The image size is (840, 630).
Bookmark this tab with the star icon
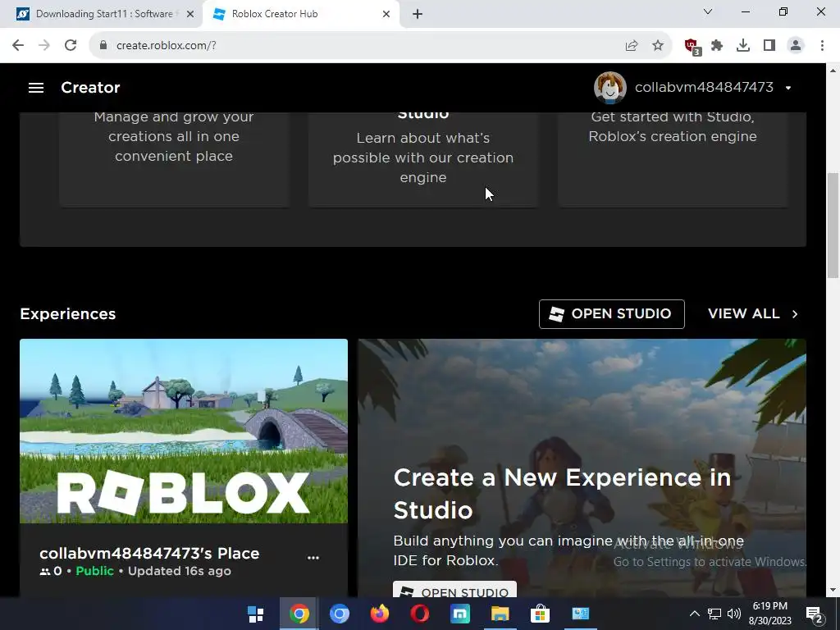tap(658, 46)
